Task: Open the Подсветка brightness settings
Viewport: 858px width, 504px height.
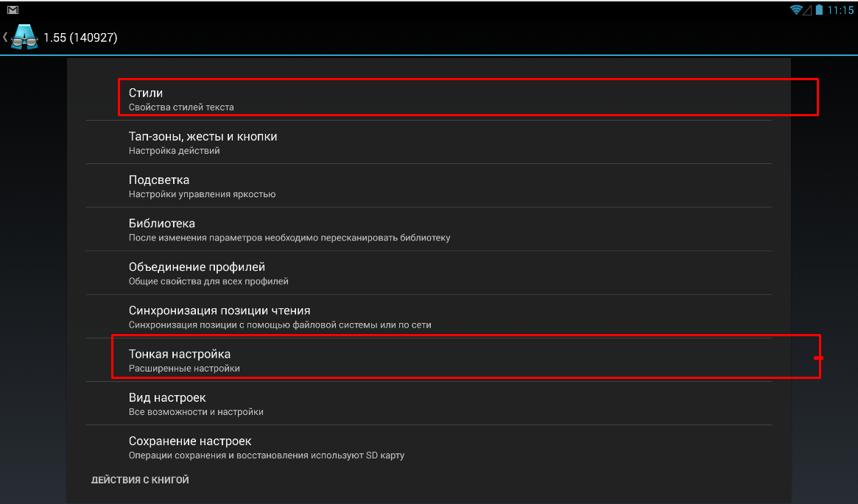Action: [429, 186]
